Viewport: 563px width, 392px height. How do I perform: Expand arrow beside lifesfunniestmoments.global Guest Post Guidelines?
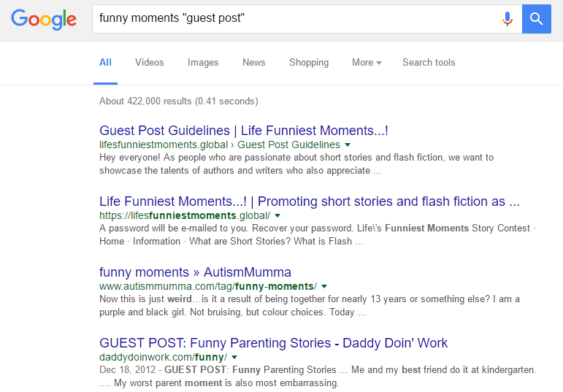coord(348,145)
